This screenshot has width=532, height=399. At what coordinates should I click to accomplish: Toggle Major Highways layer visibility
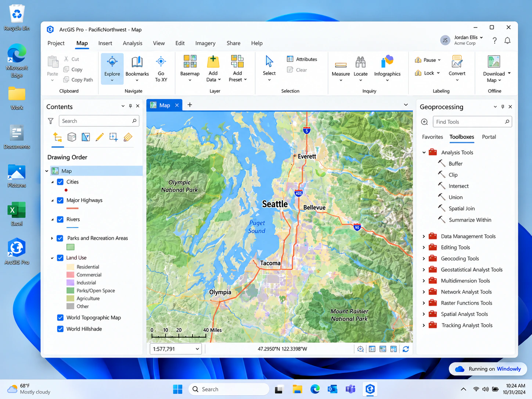tap(60, 200)
